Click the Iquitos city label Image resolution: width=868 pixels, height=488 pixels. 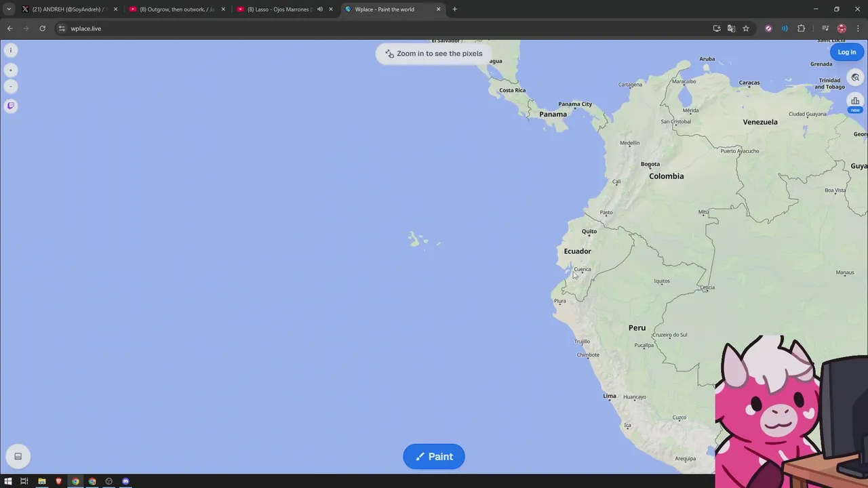tap(662, 281)
